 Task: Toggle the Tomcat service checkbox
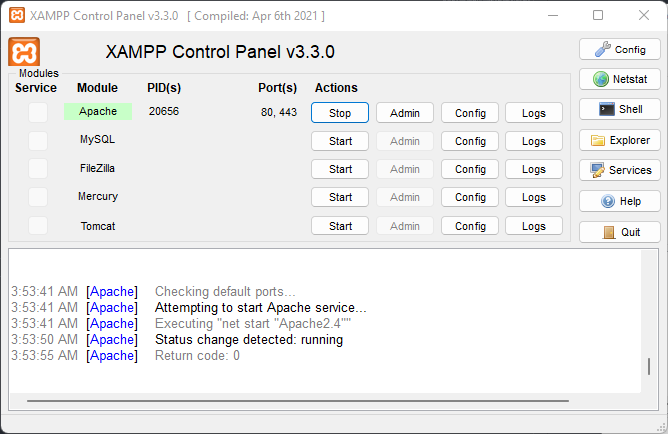38,226
